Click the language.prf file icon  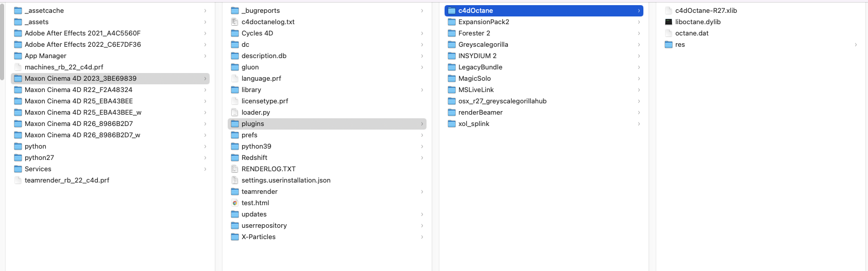235,78
